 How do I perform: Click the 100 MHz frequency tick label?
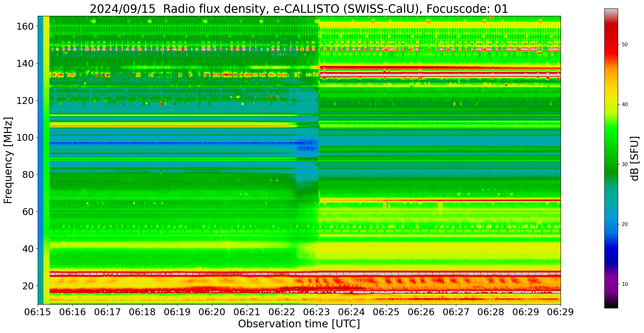pos(25,137)
